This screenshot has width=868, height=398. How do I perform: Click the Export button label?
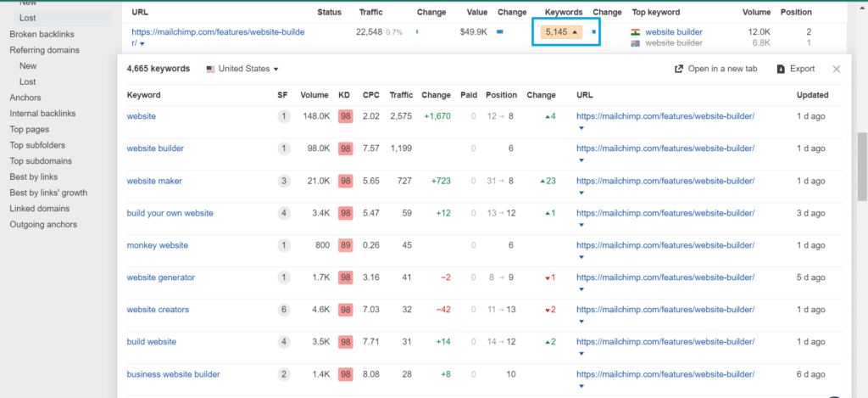(x=802, y=69)
